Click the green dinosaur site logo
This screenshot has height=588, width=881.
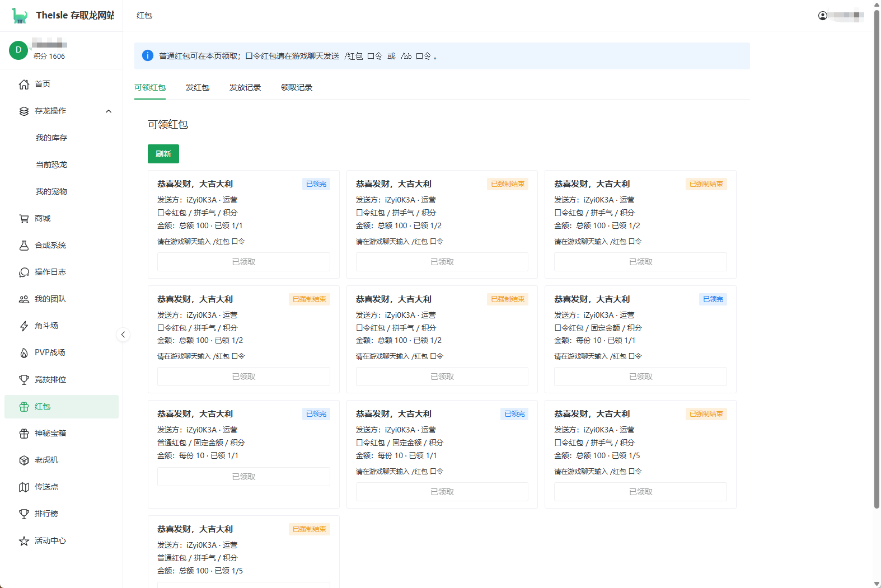tap(20, 16)
